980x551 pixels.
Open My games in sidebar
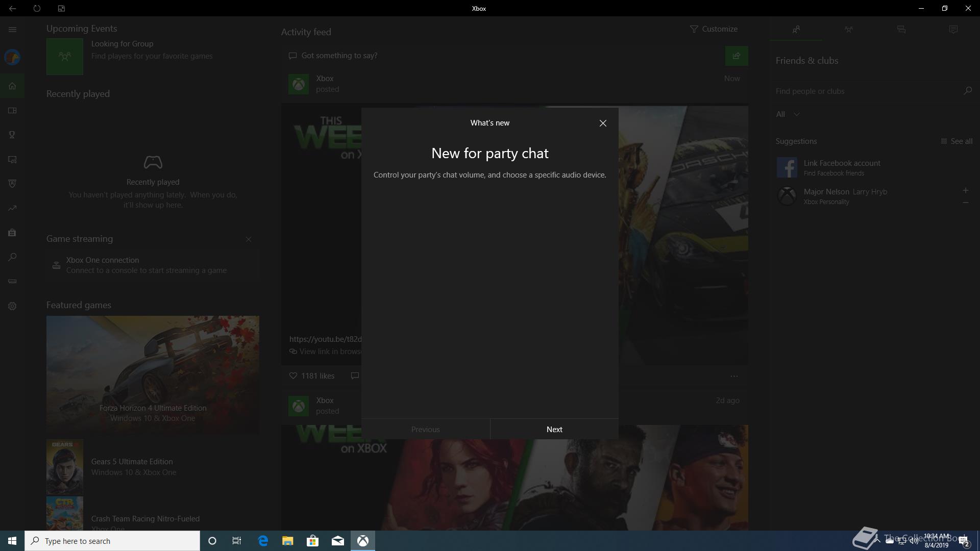[x=12, y=110]
